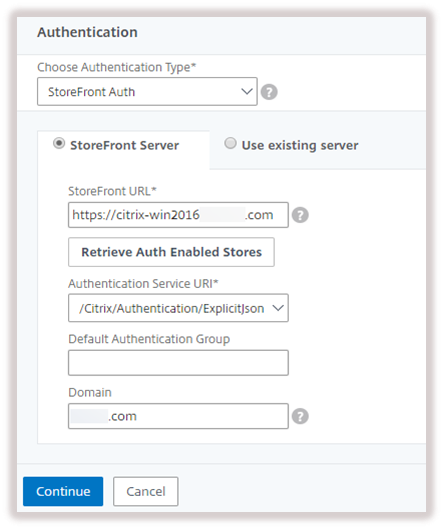Click the Authentication section heading

click(87, 32)
